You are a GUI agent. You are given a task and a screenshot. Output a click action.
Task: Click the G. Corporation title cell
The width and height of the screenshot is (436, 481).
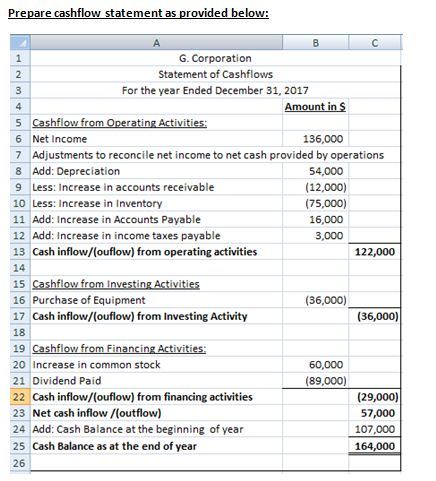coord(215,58)
